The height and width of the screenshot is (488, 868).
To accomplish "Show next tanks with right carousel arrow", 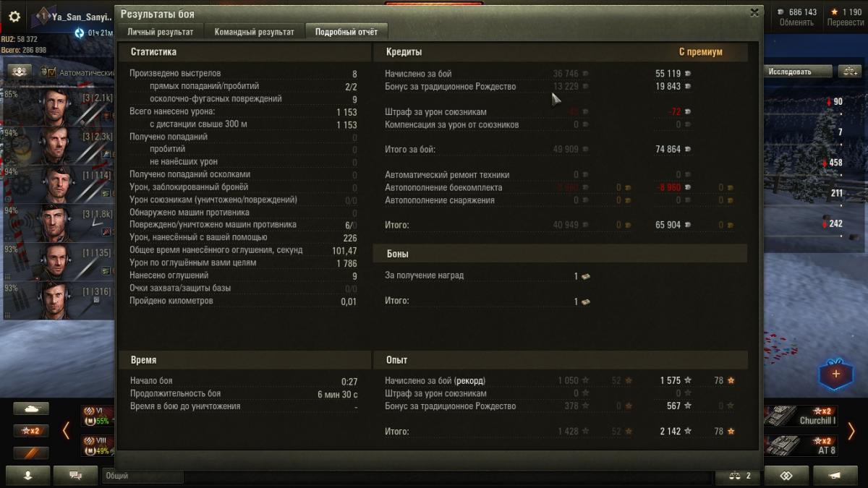I will click(x=851, y=432).
